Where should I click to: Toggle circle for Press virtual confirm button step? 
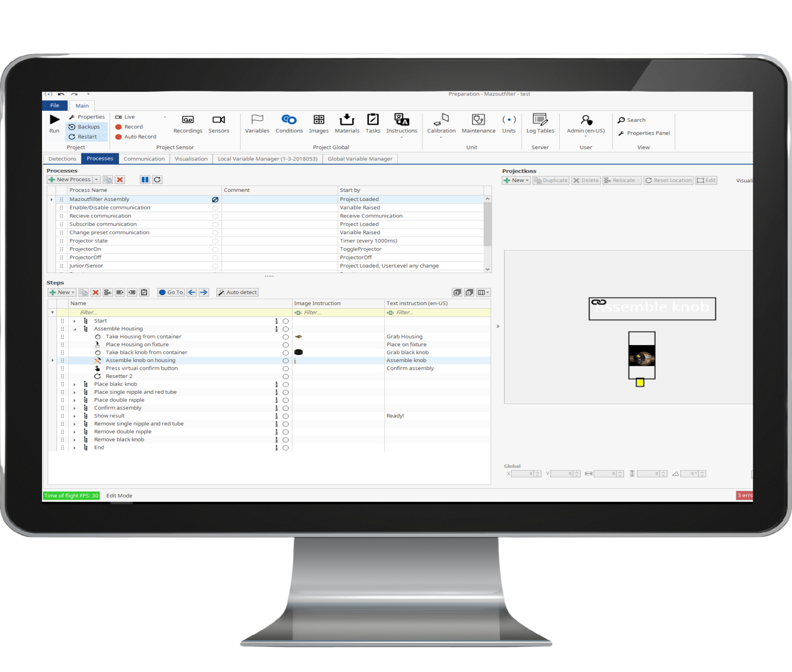[285, 369]
